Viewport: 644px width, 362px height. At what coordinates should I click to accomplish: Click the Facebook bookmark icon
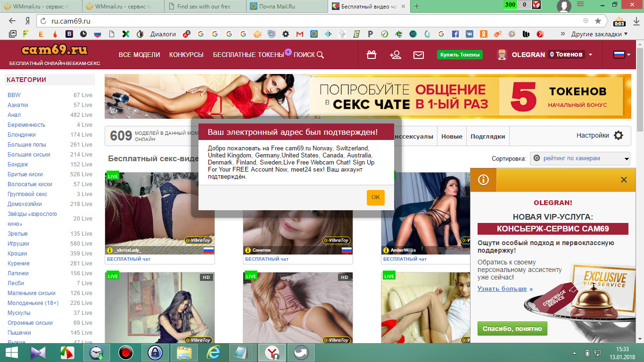[x=455, y=34]
